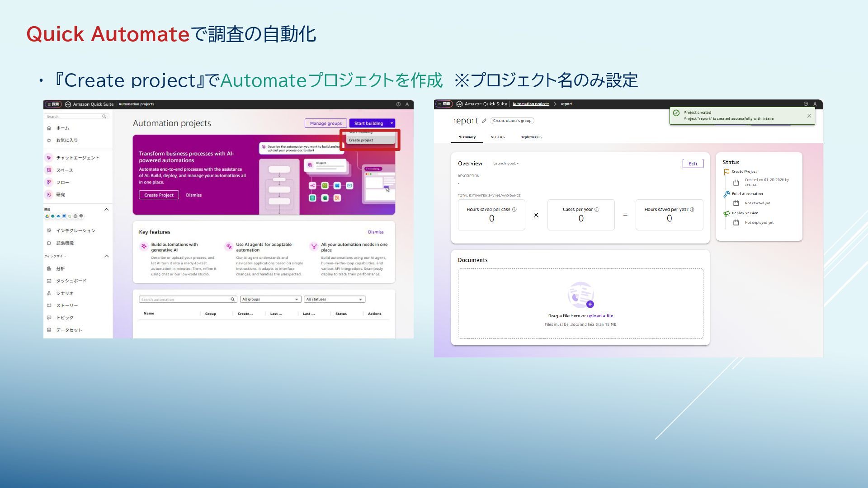Close the Project created notification

click(809, 116)
